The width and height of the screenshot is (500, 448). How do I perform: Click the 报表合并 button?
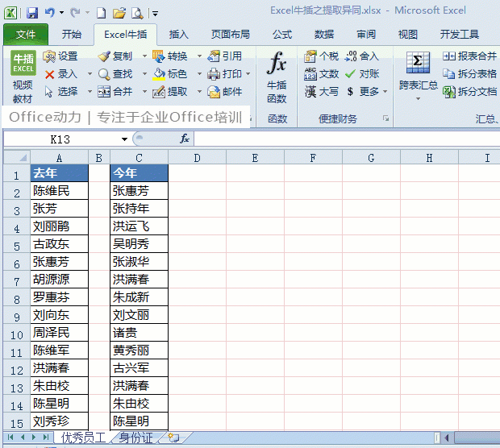[x=469, y=56]
